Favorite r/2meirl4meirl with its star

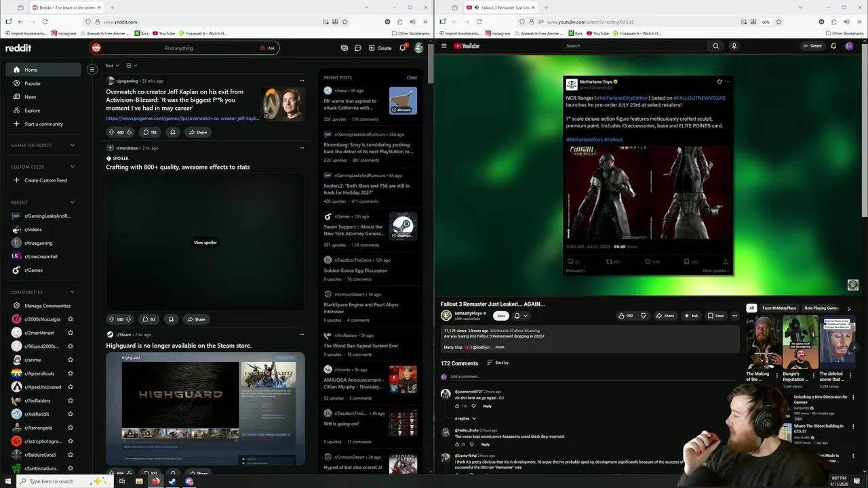(71, 333)
